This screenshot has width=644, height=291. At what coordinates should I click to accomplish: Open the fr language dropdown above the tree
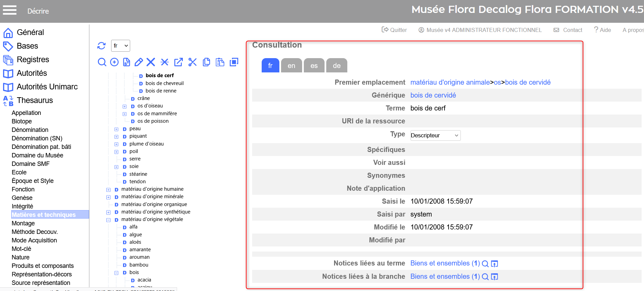[x=121, y=46]
